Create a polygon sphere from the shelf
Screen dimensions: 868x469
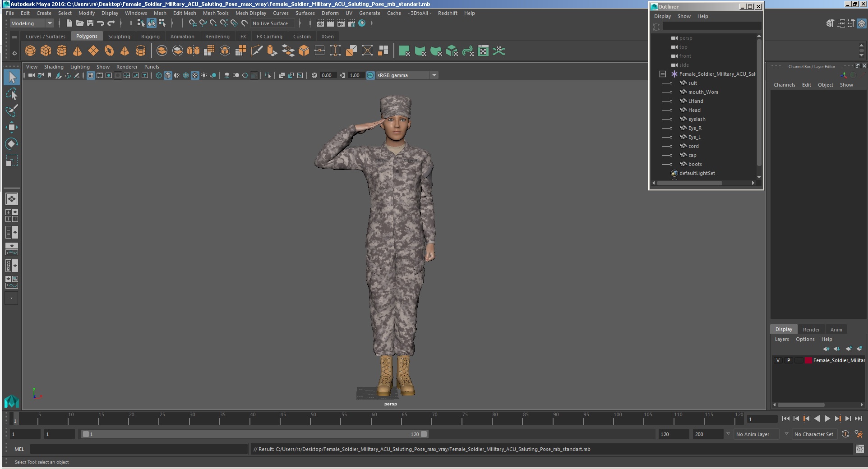click(x=30, y=51)
